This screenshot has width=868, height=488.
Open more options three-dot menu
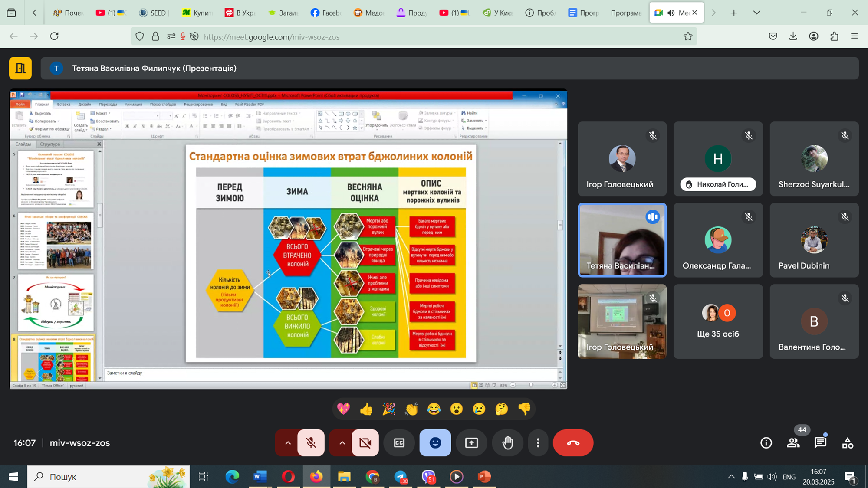click(x=538, y=443)
